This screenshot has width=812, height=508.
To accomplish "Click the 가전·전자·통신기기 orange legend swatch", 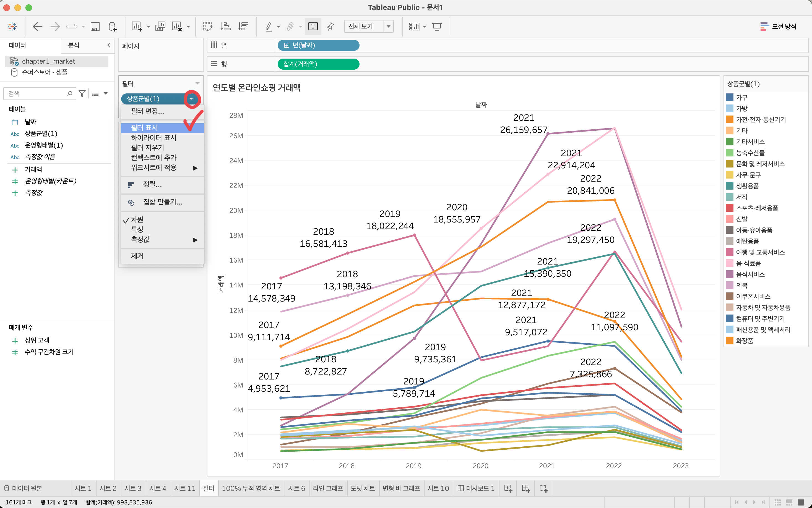I will click(x=729, y=120).
